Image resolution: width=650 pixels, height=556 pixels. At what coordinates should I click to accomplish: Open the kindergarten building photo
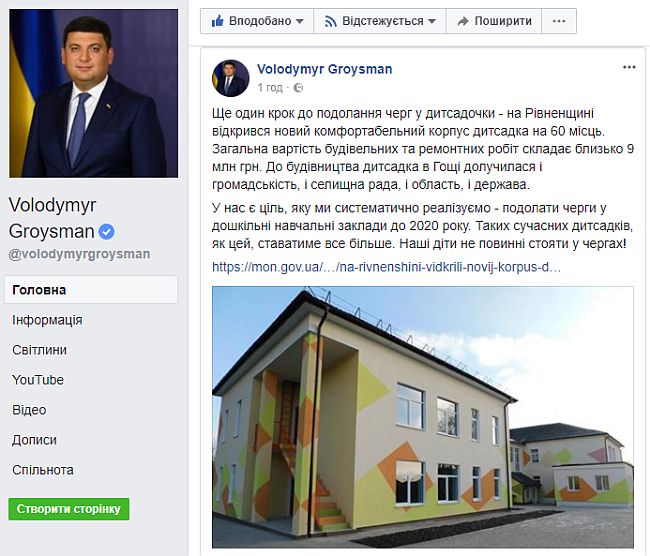point(423,417)
